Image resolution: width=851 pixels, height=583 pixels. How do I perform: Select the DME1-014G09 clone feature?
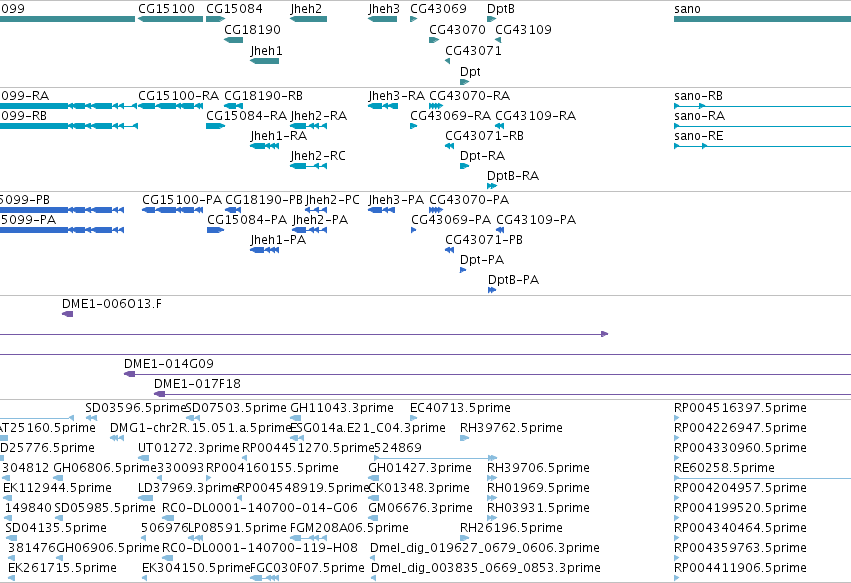(x=487, y=374)
